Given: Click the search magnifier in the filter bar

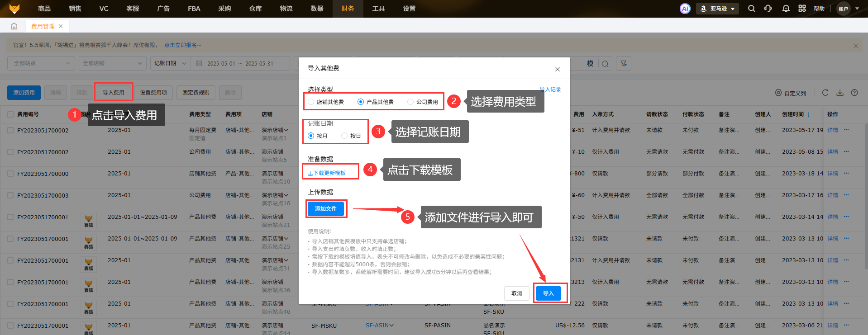Looking at the screenshot, I should [605, 64].
